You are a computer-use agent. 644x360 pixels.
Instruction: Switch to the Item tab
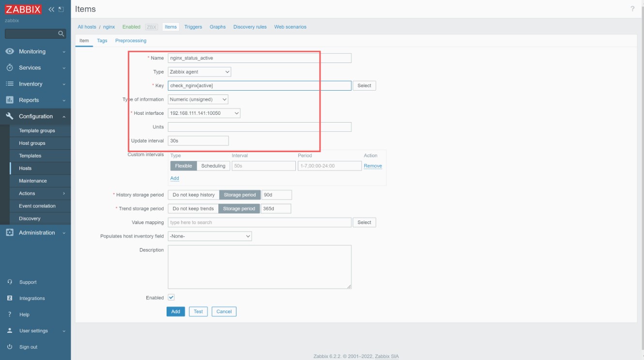[x=84, y=41]
